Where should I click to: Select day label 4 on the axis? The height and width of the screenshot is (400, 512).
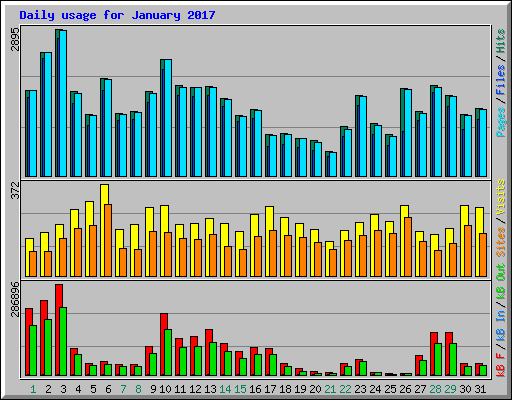(x=78, y=389)
